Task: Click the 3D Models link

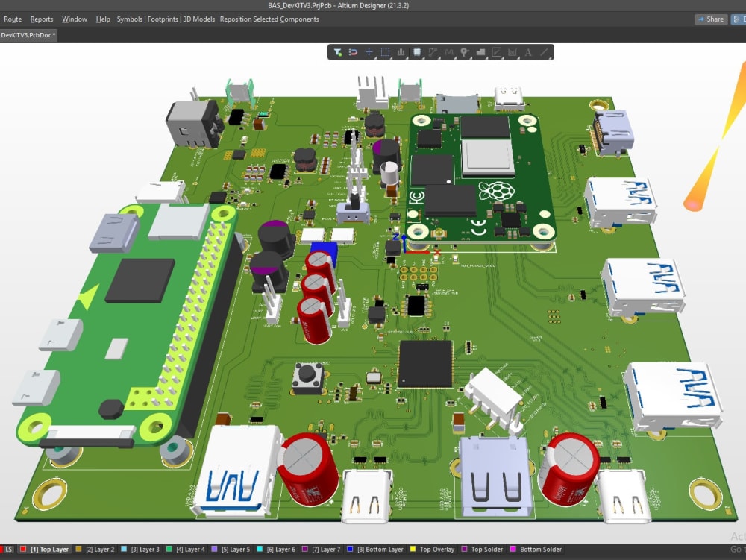Action: click(x=199, y=19)
